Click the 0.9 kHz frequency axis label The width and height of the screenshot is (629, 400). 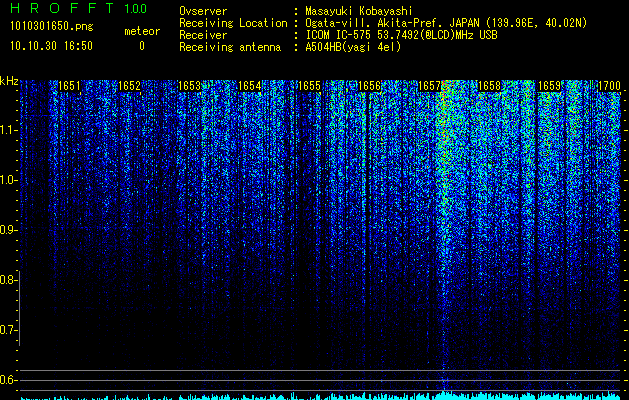[8, 230]
